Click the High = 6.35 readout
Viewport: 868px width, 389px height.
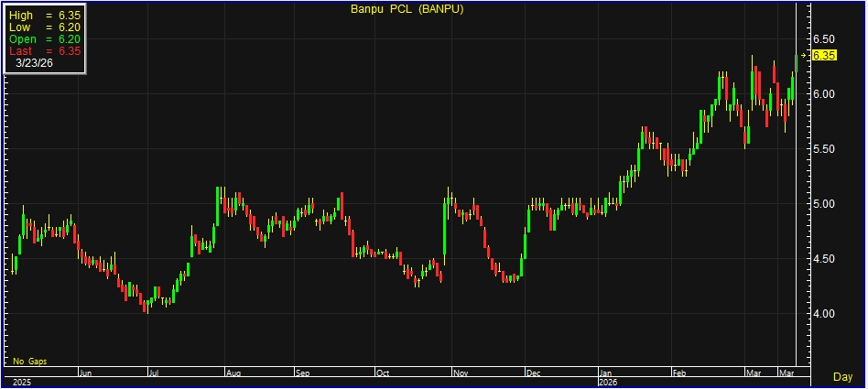44,16
